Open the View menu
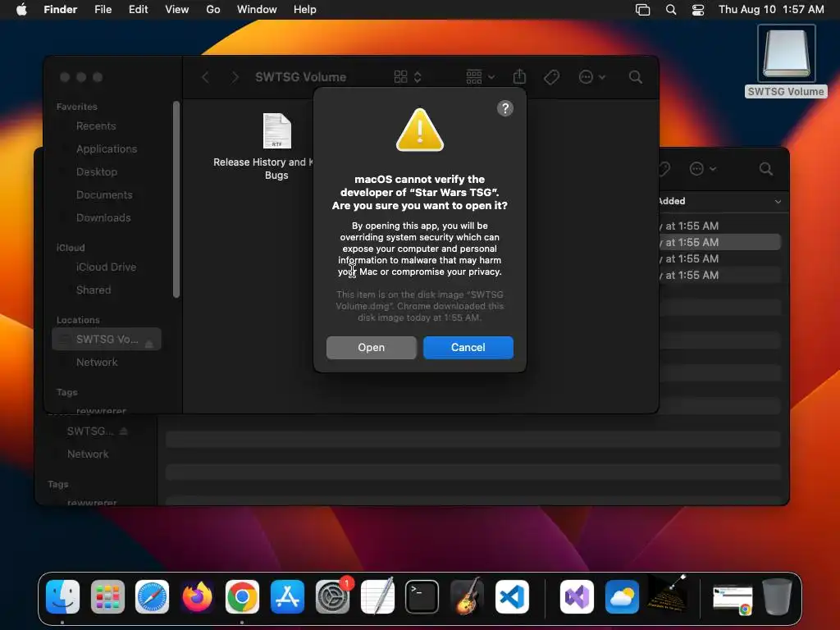 tap(177, 9)
